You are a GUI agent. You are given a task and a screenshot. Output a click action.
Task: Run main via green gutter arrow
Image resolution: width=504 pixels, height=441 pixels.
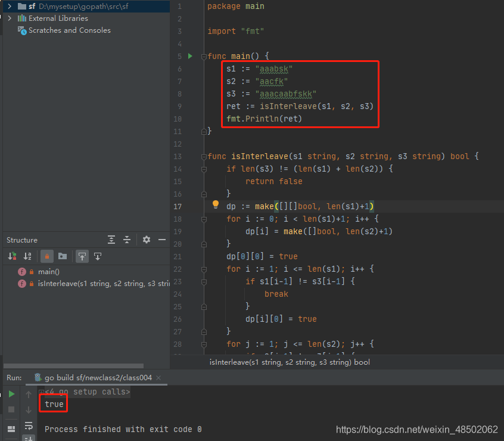point(190,56)
